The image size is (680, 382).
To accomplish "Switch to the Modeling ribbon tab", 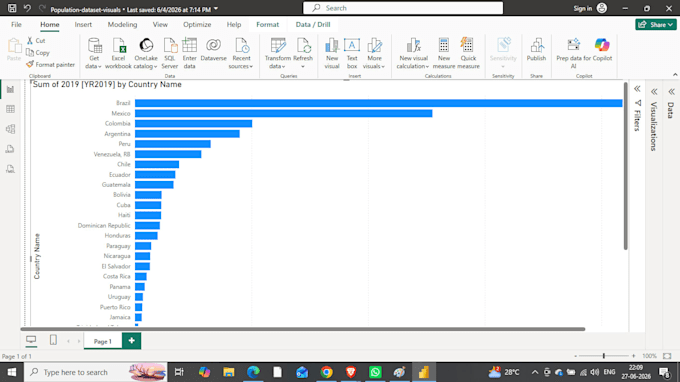I will (122, 25).
